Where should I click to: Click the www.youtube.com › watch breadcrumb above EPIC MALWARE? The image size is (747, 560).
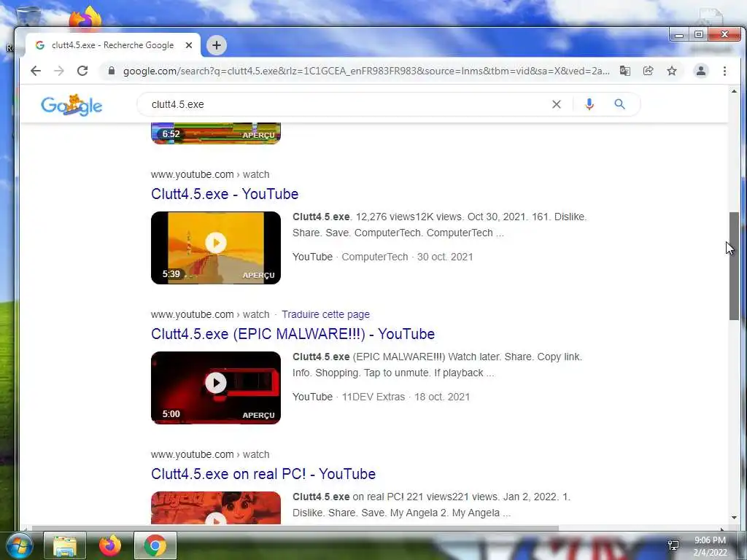pyautogui.click(x=210, y=314)
